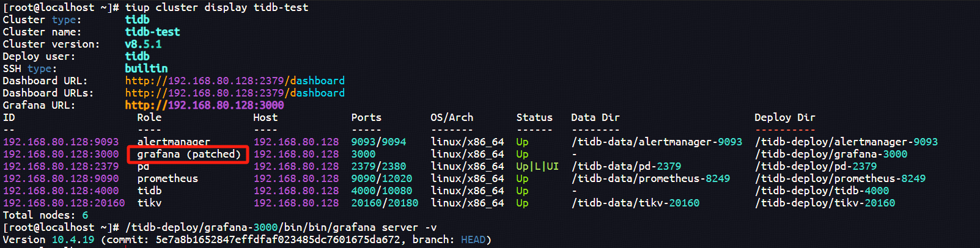This screenshot has width=980, height=248.
Task: Open the link beside "Dashboard URLs:"
Action: pos(235,93)
